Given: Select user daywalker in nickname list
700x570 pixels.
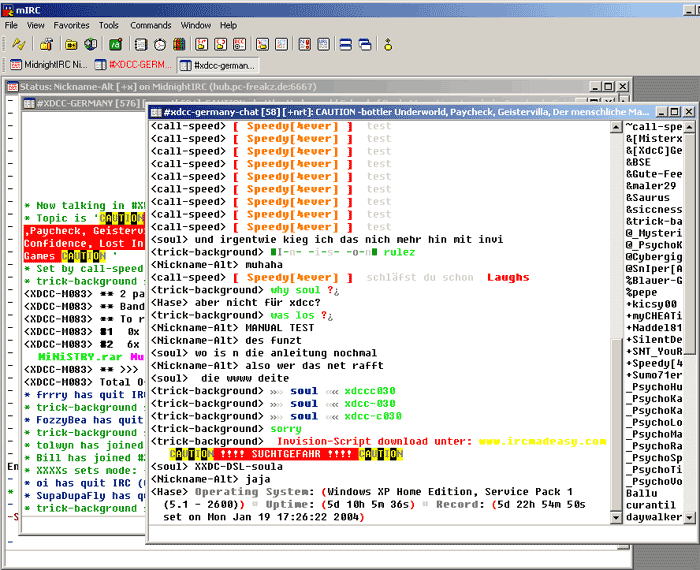Looking at the screenshot, I should [x=654, y=519].
